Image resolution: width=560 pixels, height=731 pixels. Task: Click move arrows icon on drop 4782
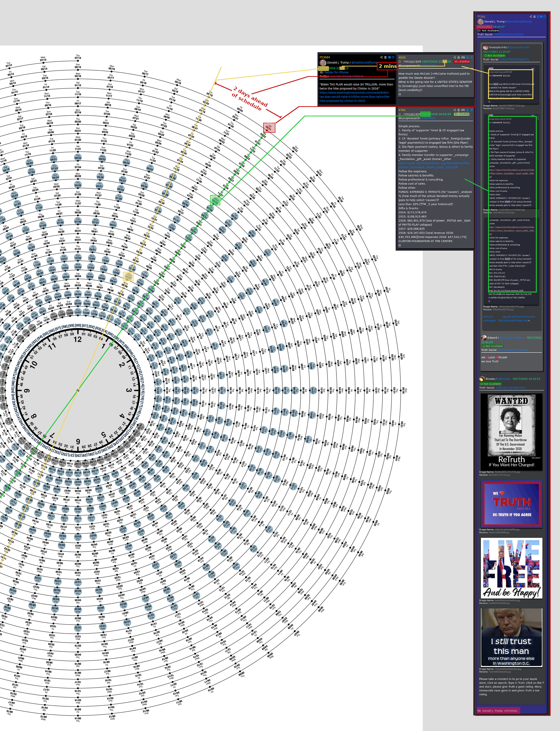click(472, 110)
